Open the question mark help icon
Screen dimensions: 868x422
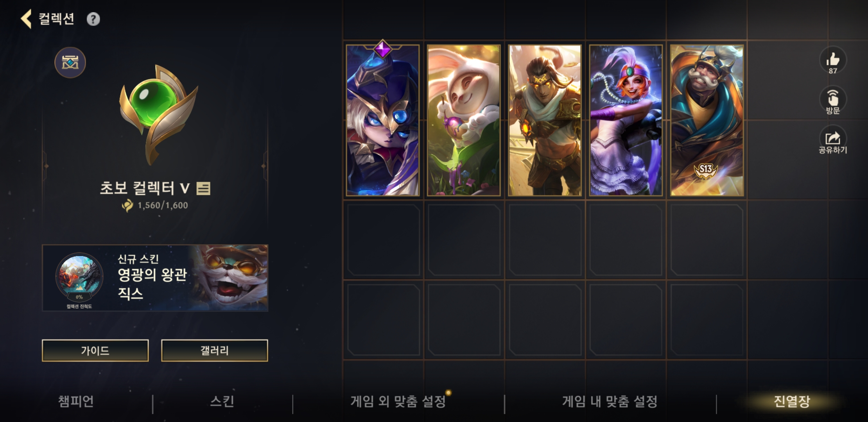(93, 19)
